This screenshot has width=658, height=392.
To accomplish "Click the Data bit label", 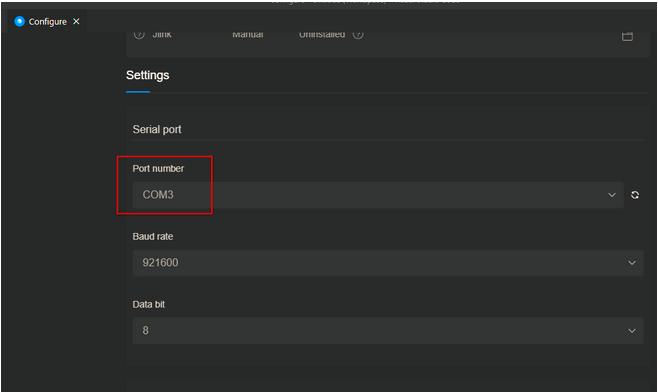I will (x=149, y=304).
